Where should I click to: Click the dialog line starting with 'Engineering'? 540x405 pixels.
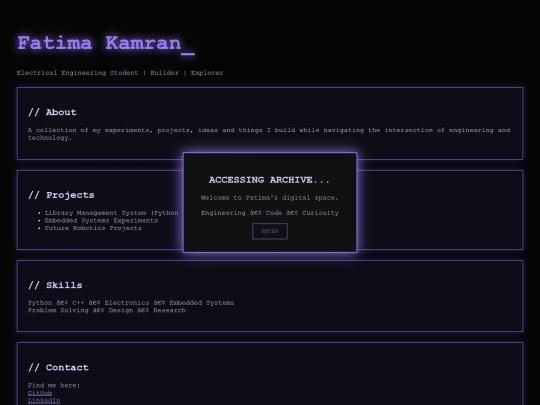(x=270, y=213)
